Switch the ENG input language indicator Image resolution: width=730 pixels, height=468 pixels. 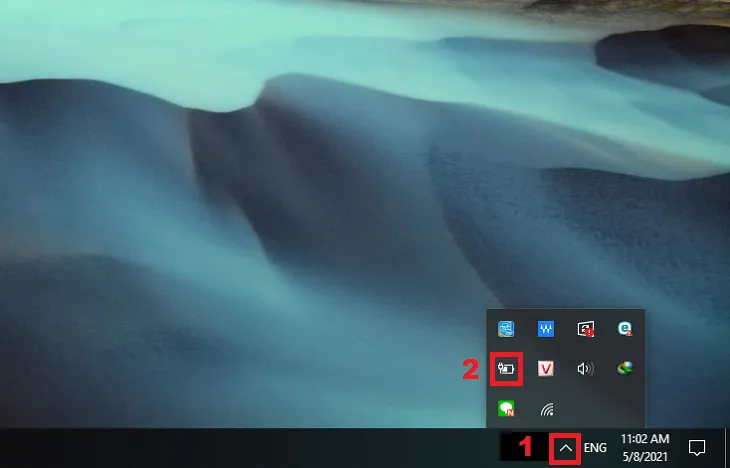pos(595,448)
